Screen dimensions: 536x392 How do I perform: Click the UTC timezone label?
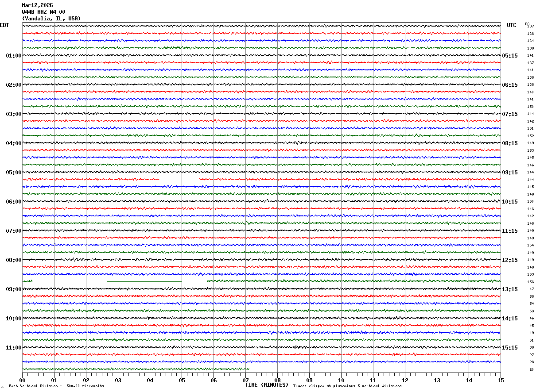click(512, 25)
